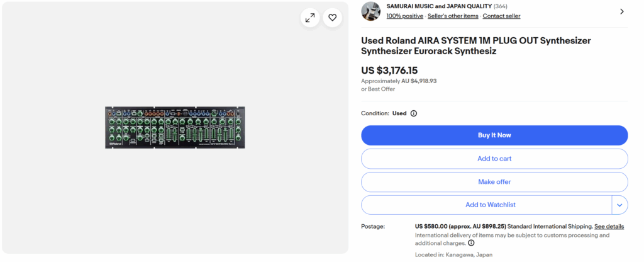
Task: Add the synthesizer to cart
Action: click(x=494, y=159)
